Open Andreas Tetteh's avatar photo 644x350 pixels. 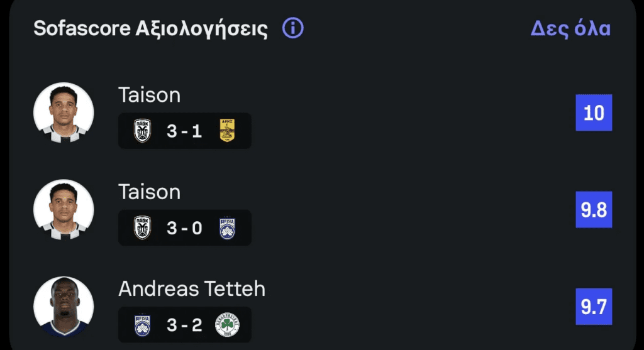(x=64, y=307)
